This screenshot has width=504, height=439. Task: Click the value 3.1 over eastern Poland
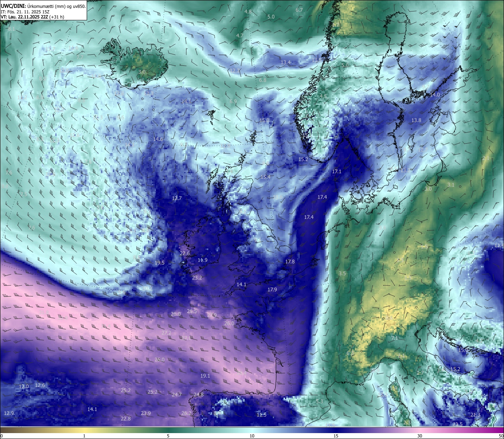(451, 185)
